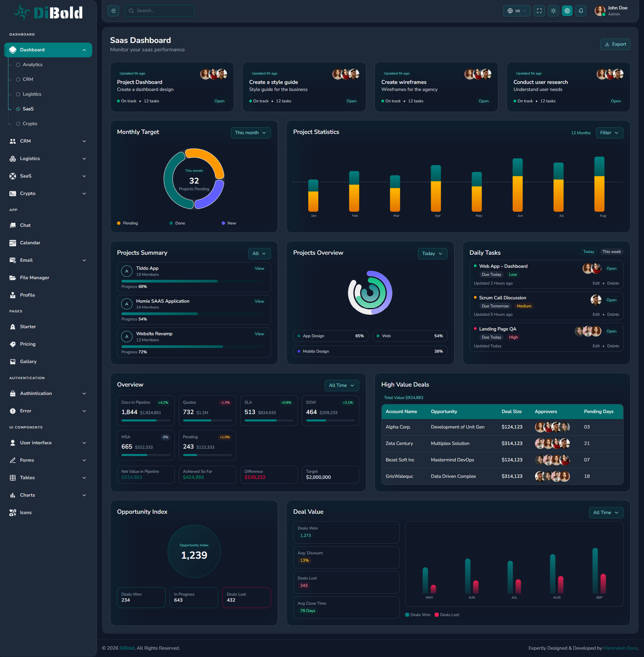The image size is (644, 657).
Task: Toggle the Done legend in Monthly Target
Action: [x=177, y=223]
